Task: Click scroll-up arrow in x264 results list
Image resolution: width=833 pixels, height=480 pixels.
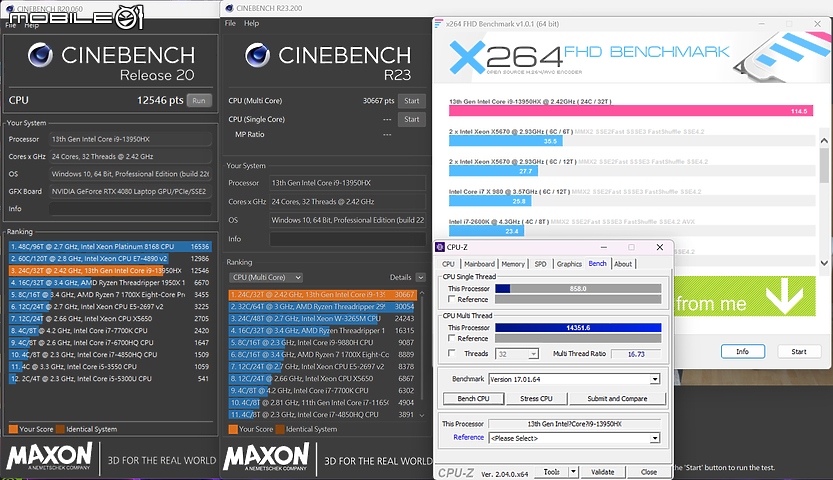Action: [x=824, y=141]
